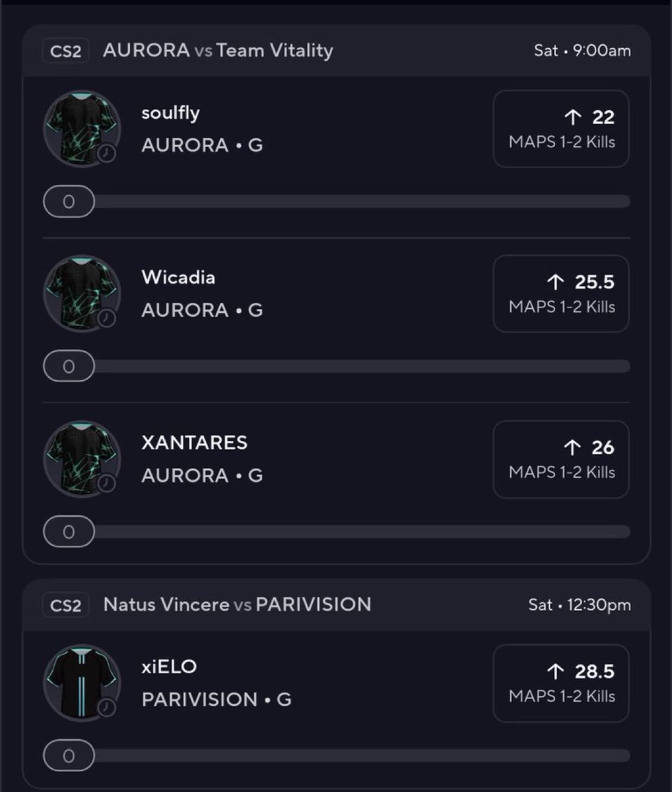Select Wicadia's more 25.5 kills pick
The height and width of the screenshot is (792, 672).
coord(561,294)
